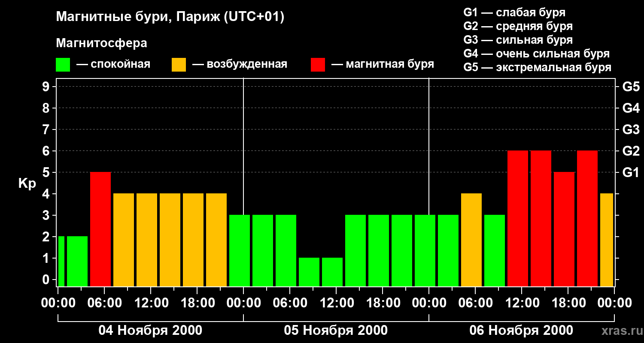Click 'G2 — средняя буря' description
This screenshot has height=343, width=644.
coord(518,26)
